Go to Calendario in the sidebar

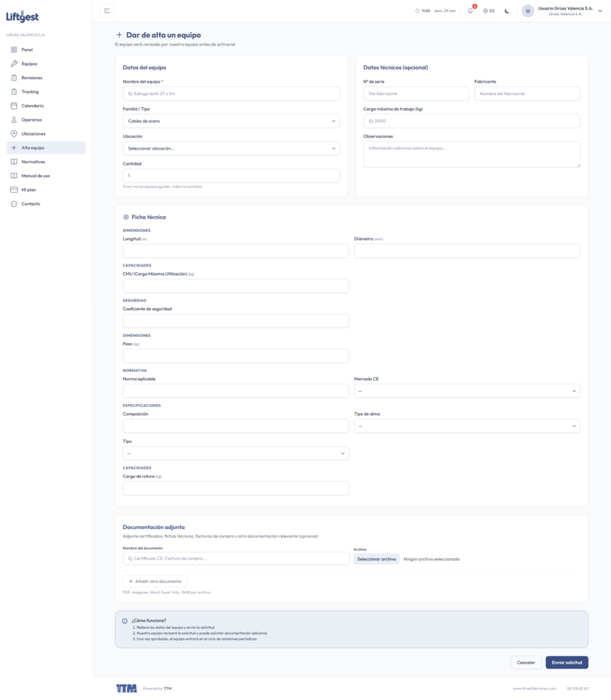coord(32,106)
